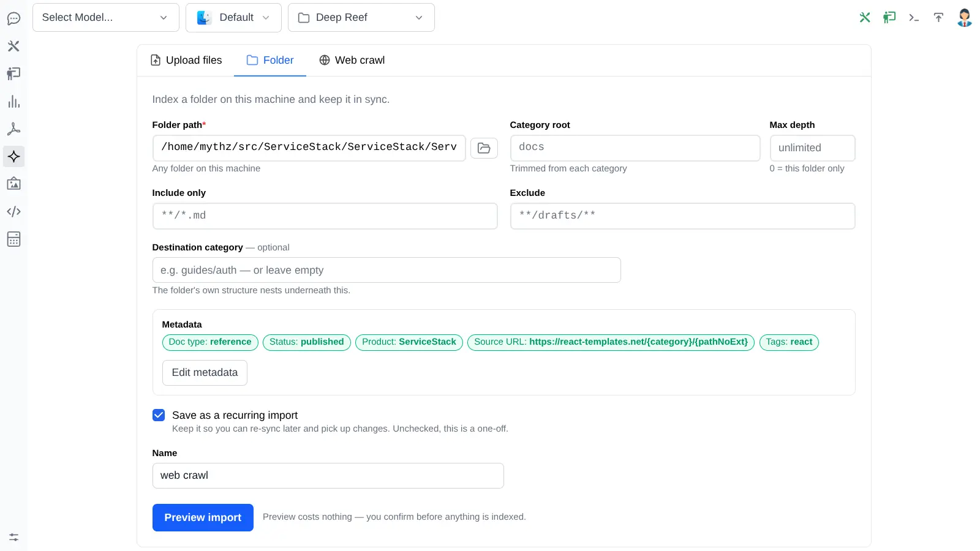Open the bar chart analytics icon
Viewport: 980px width, 551px height.
[x=13, y=102]
